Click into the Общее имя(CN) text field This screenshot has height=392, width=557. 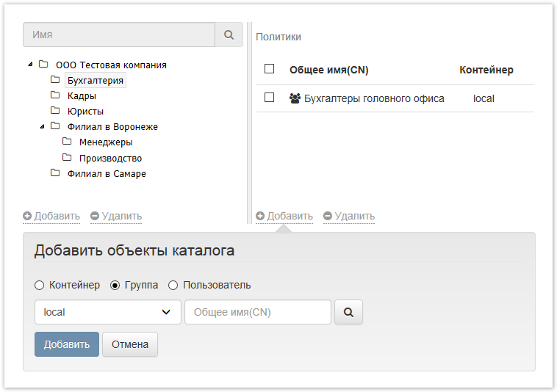(x=257, y=312)
